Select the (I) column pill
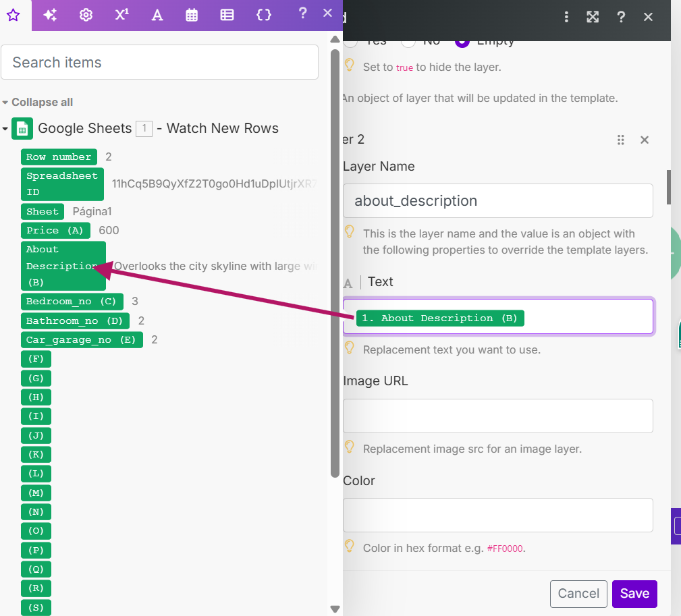 [x=36, y=416]
